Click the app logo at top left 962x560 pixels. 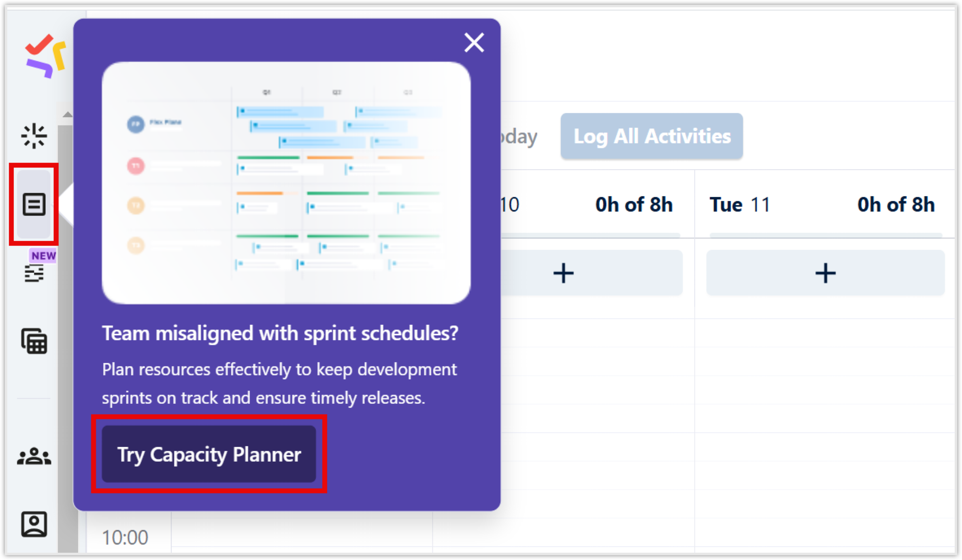(45, 57)
